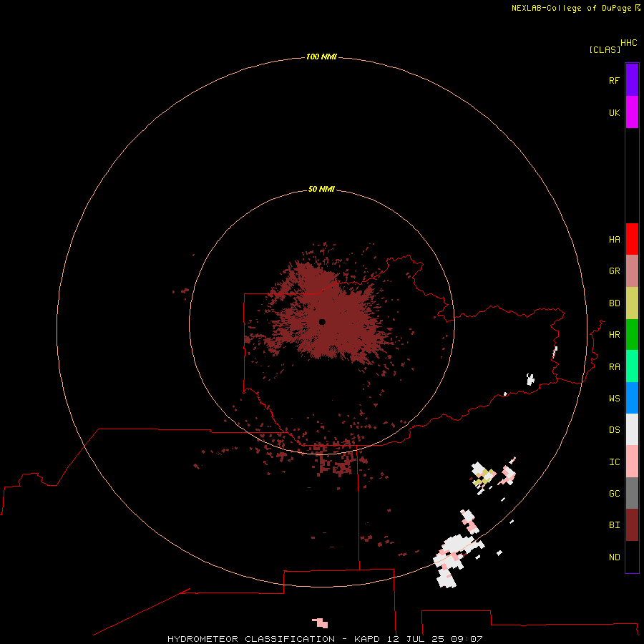Click the [CLAS] units label

[x=605, y=49]
